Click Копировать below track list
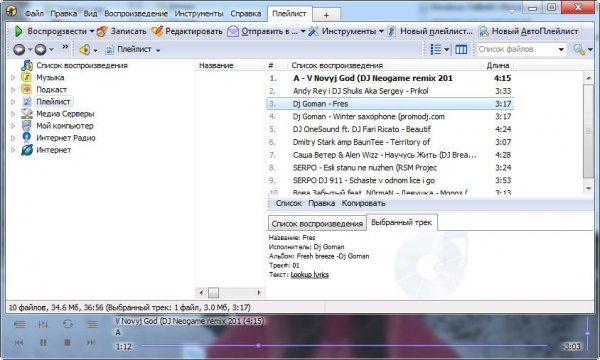This screenshot has width=600, height=360. point(364,204)
